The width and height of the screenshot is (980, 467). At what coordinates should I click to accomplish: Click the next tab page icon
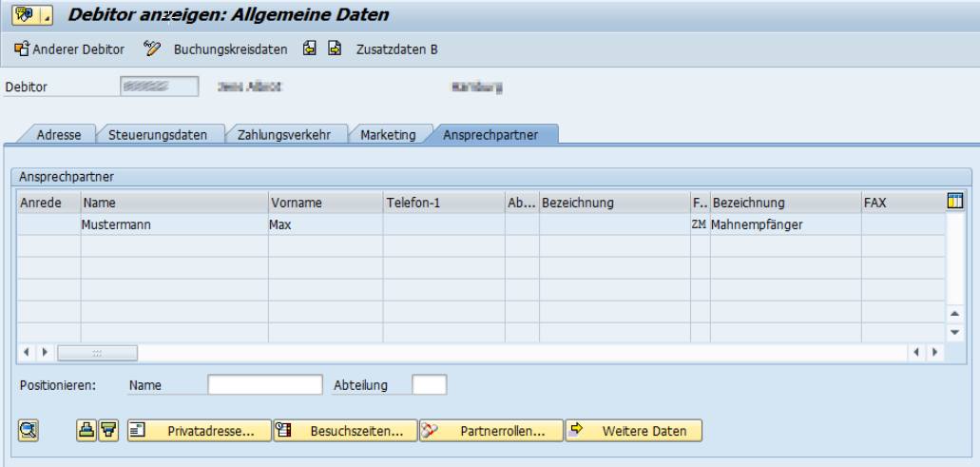click(x=335, y=49)
